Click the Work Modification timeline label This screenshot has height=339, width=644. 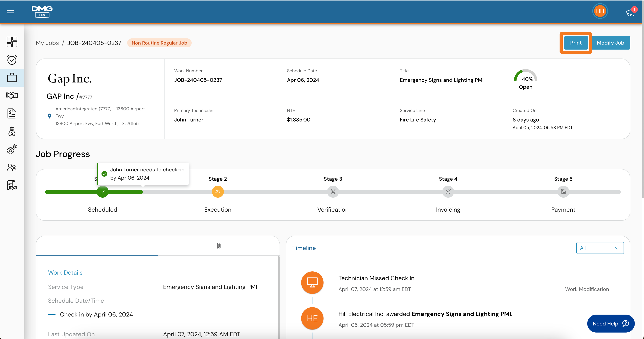(x=587, y=289)
